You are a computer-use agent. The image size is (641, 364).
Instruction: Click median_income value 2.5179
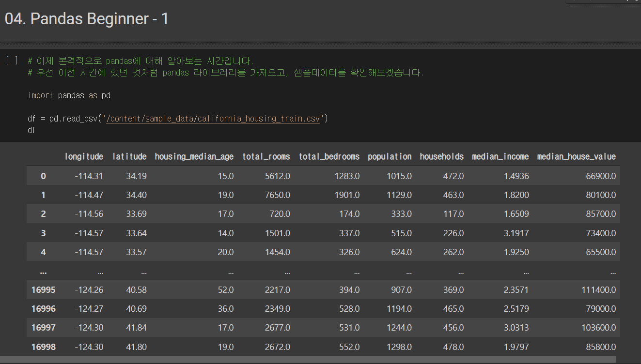pyautogui.click(x=516, y=309)
